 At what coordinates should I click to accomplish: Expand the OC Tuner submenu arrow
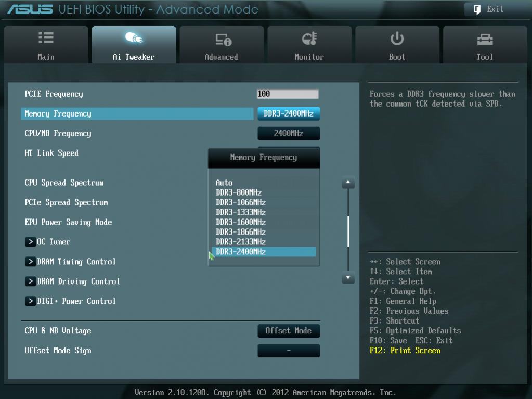[x=31, y=242]
